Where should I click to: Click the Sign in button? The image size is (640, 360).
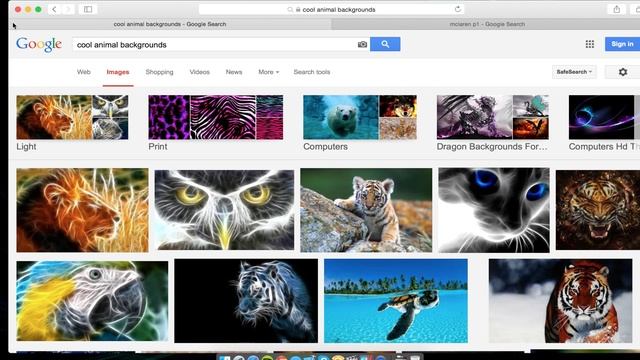pos(622,44)
